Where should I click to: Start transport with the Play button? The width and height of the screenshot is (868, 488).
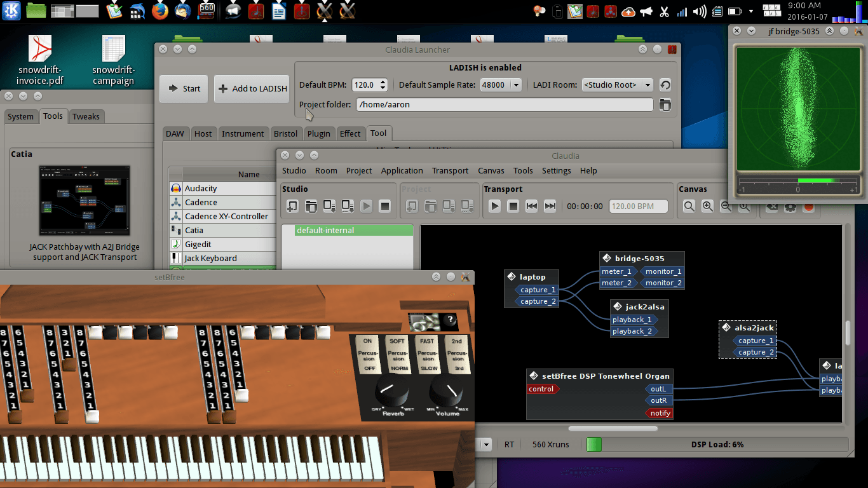click(494, 206)
